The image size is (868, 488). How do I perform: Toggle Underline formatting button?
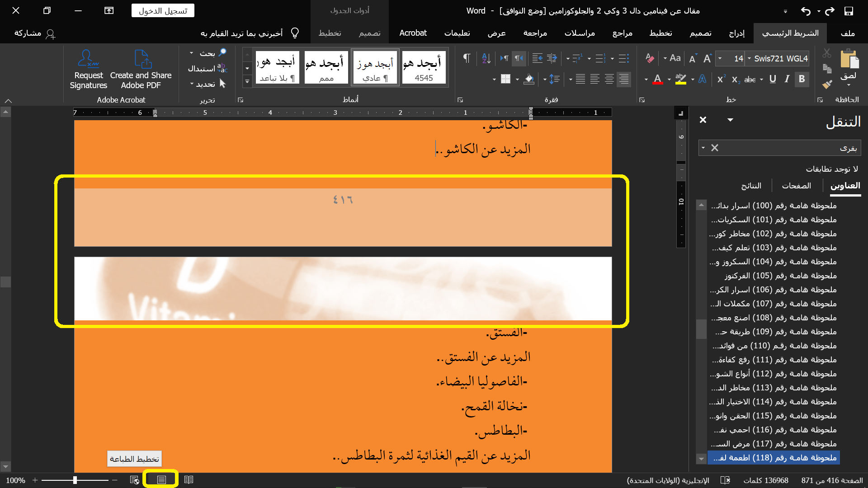pyautogui.click(x=773, y=79)
